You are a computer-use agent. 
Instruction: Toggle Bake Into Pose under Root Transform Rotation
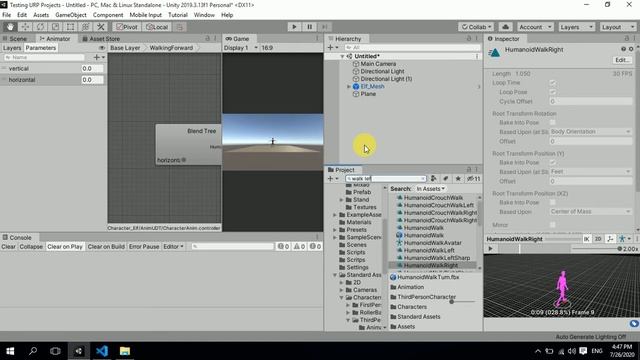coord(553,122)
